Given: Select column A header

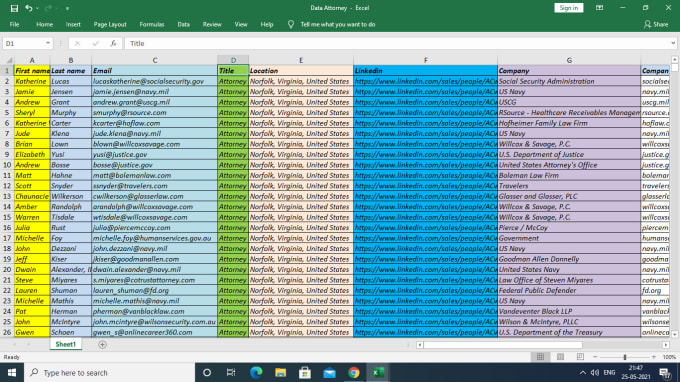Looking at the screenshot, I should pos(32,60).
